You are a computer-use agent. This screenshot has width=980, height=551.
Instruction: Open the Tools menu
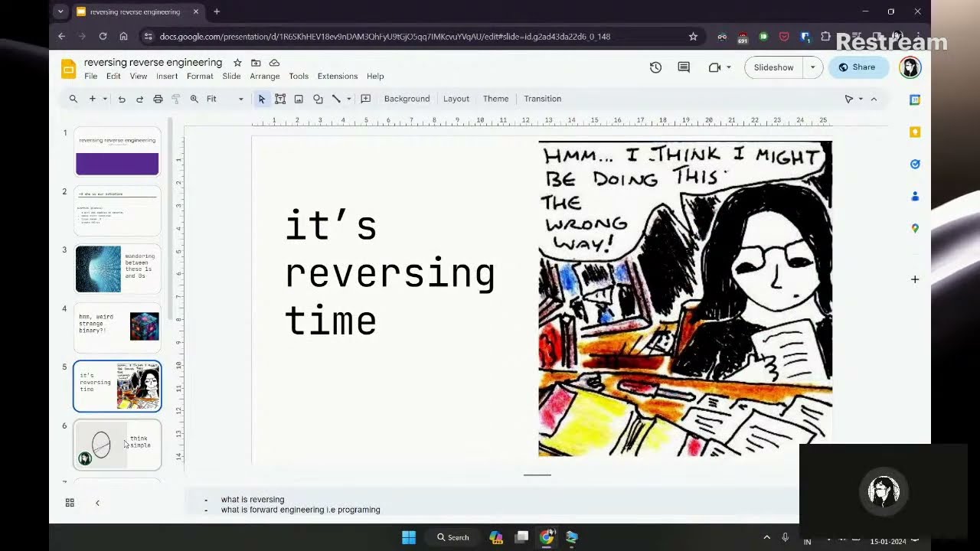point(299,77)
